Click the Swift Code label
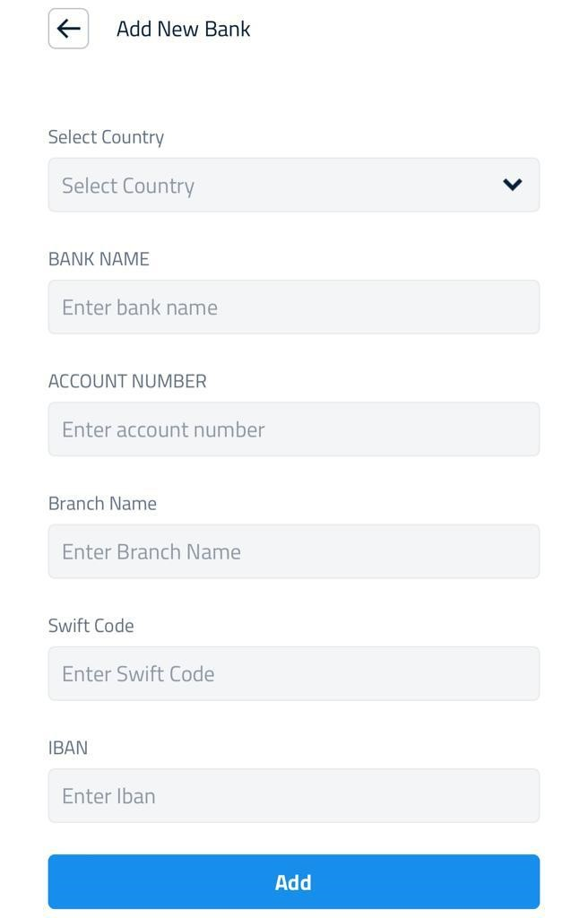588x918 pixels. click(91, 626)
